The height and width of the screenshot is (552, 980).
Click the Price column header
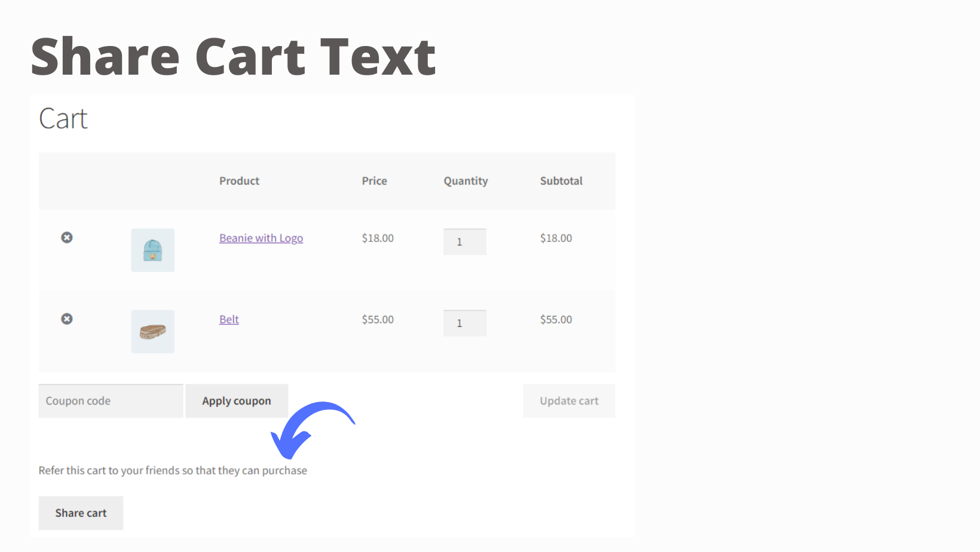point(374,180)
